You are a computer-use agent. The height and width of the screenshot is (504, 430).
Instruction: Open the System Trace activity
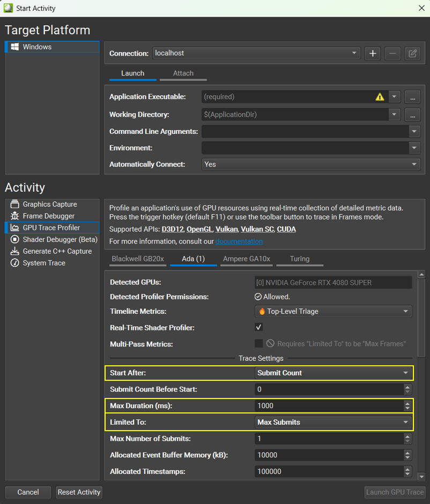(x=43, y=263)
